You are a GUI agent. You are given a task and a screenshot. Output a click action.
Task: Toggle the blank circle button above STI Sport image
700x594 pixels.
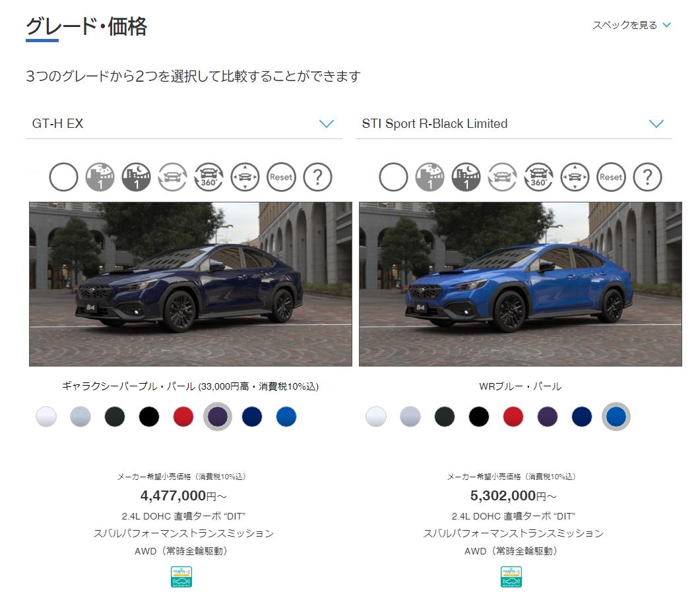tap(393, 177)
